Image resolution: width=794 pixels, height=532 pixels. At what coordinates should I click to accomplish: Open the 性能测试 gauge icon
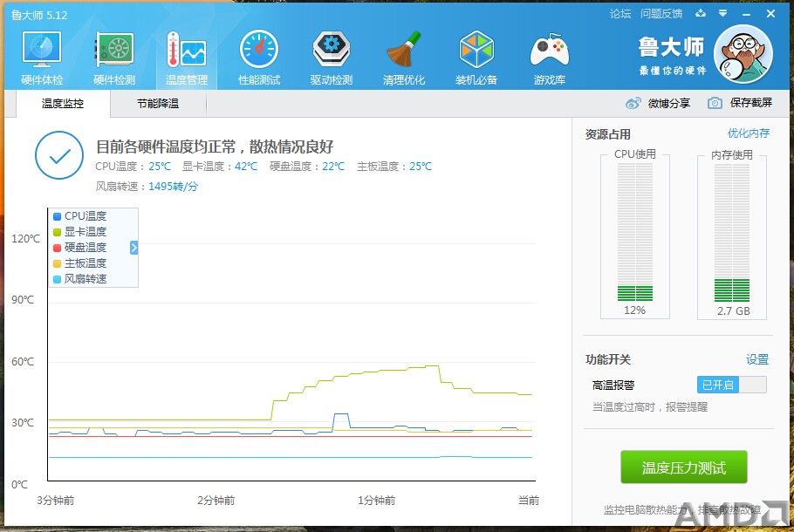click(259, 50)
